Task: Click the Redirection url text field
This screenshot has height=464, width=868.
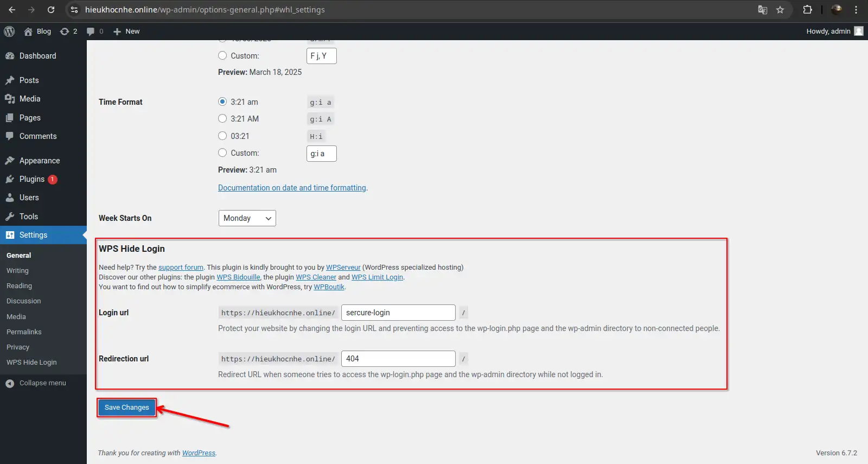Action: click(x=398, y=359)
